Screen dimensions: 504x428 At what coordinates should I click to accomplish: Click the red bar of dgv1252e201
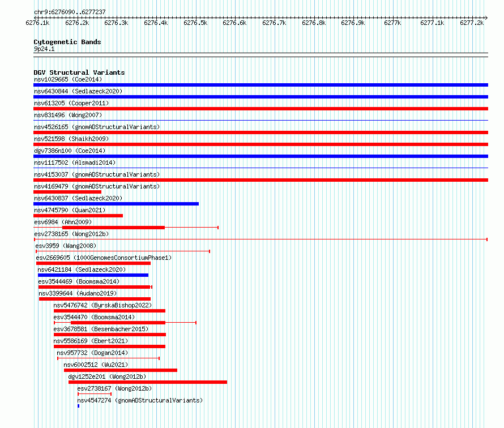[x=148, y=382]
